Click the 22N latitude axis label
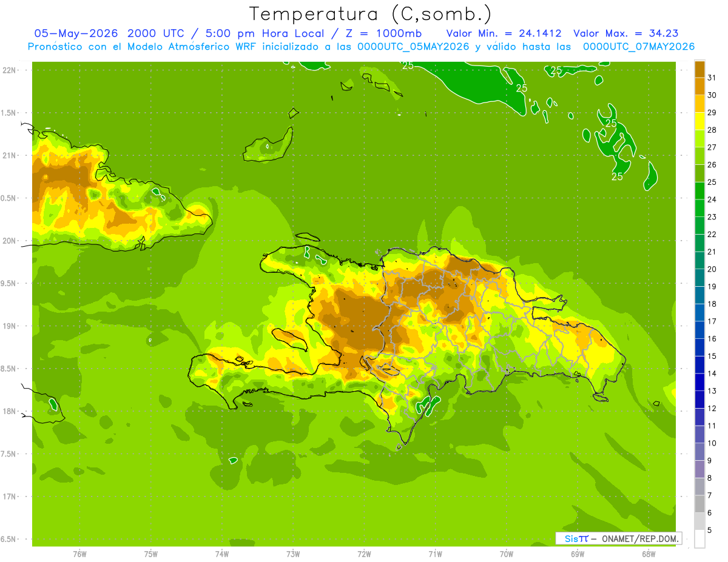 [9, 70]
